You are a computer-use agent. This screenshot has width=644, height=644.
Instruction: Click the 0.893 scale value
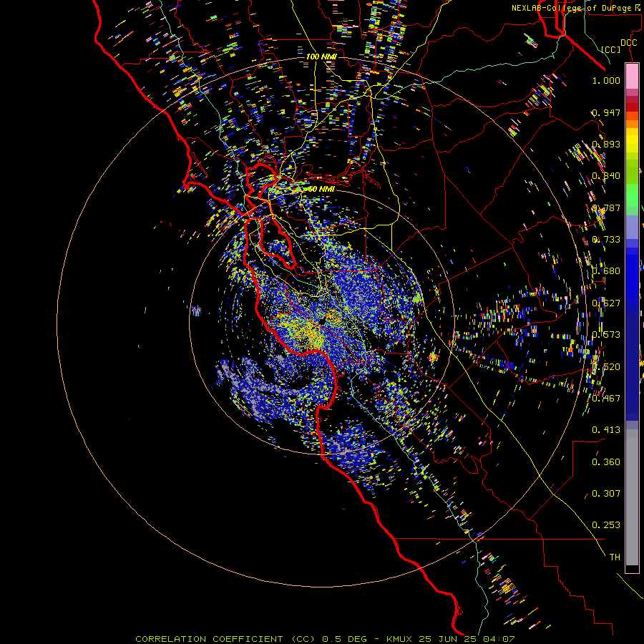pos(606,144)
